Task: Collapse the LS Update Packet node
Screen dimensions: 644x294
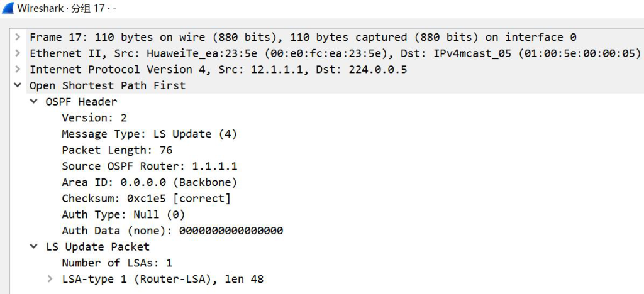Action: [34, 246]
